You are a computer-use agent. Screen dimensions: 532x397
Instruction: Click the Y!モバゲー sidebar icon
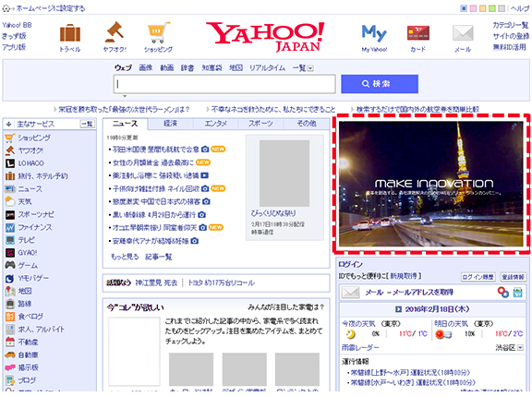pos(10,278)
